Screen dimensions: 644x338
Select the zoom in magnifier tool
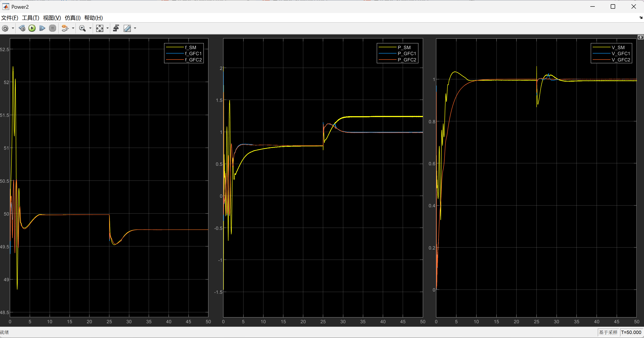click(82, 28)
